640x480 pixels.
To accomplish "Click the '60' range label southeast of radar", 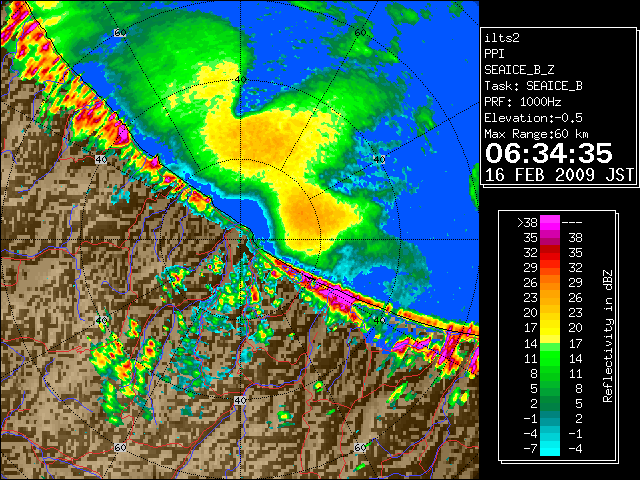I will coord(360,448).
